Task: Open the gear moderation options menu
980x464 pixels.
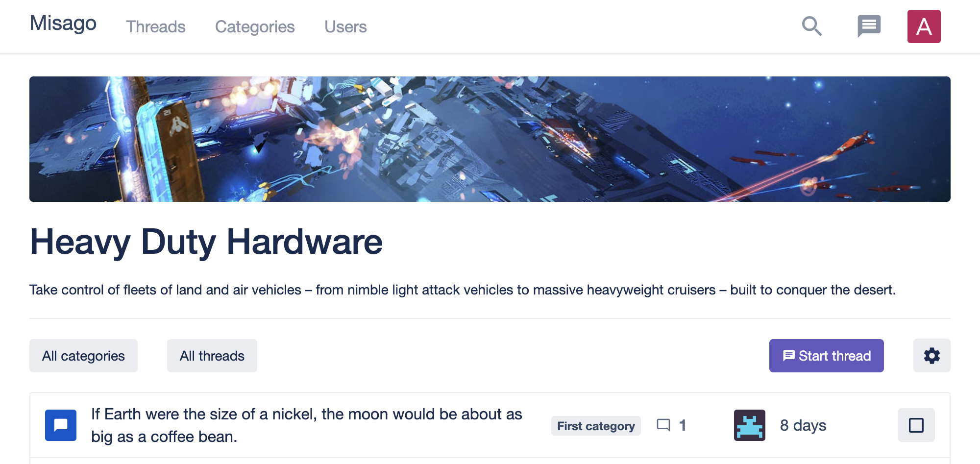Action: 931,356
